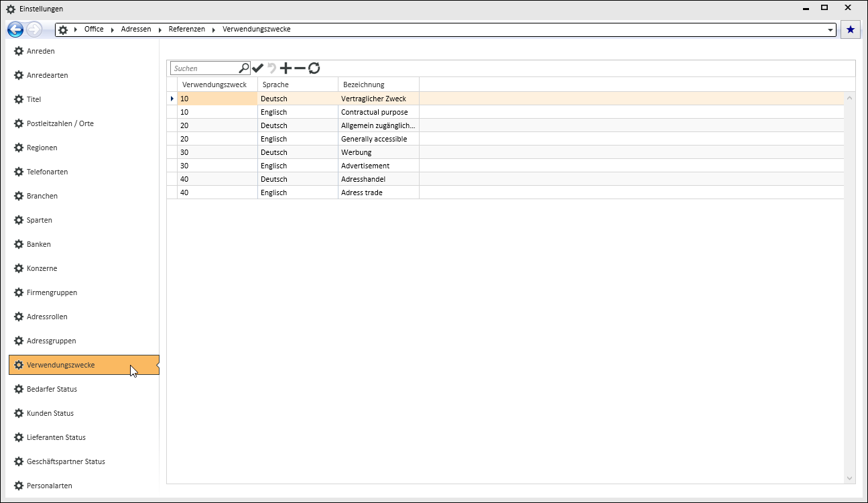Image resolution: width=868 pixels, height=503 pixels.
Task: Add page to favorites with star icon
Action: point(851,30)
